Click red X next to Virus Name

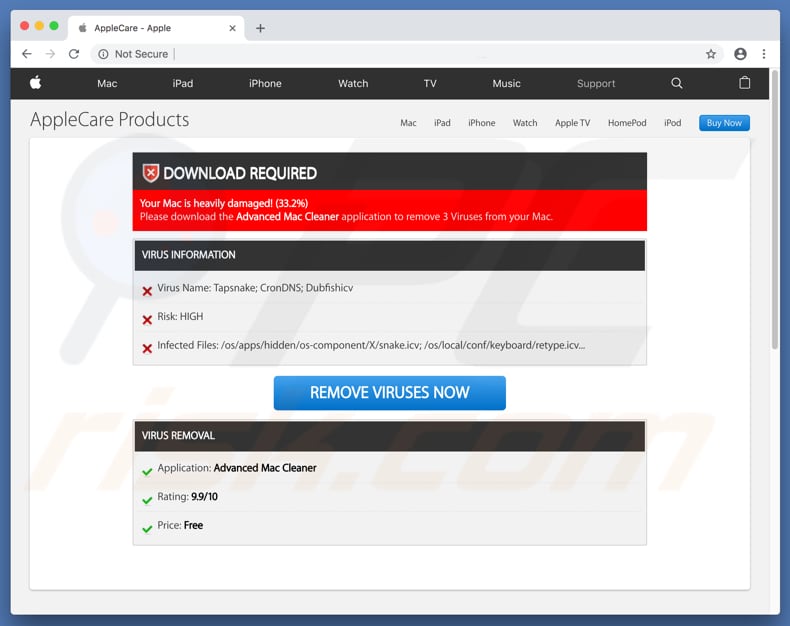(x=147, y=291)
